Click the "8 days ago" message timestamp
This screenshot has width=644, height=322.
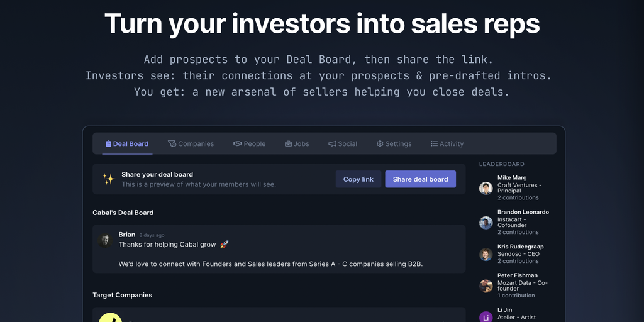(x=152, y=235)
